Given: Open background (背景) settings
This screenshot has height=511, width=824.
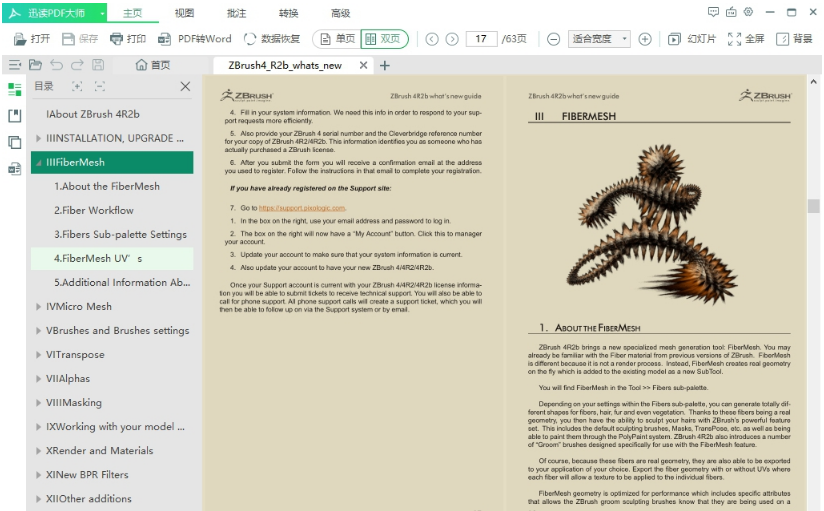Looking at the screenshot, I should [794, 39].
